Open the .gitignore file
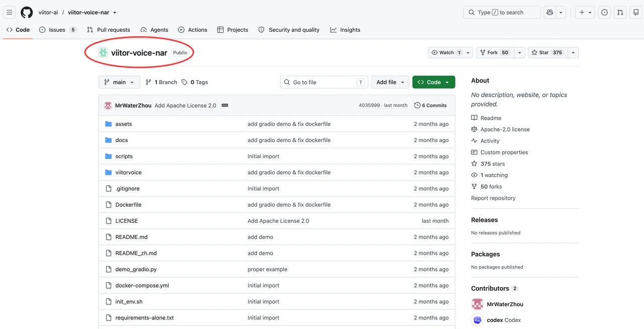Screen dimensions: 644x329 (127, 188)
